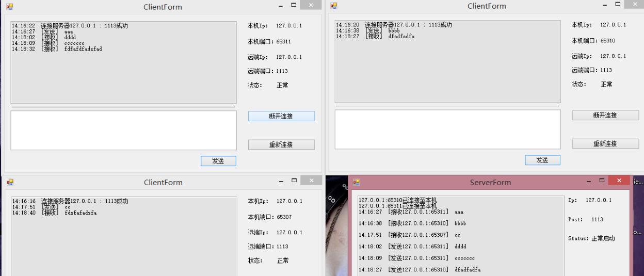Screen dimensions: 644x276
Task: Click '127.0.0.1:65310已连接至本机' in ServerForm log
Action: coord(397,200)
